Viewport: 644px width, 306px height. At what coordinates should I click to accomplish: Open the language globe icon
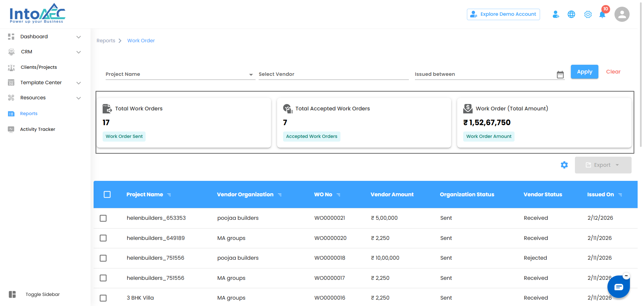571,14
